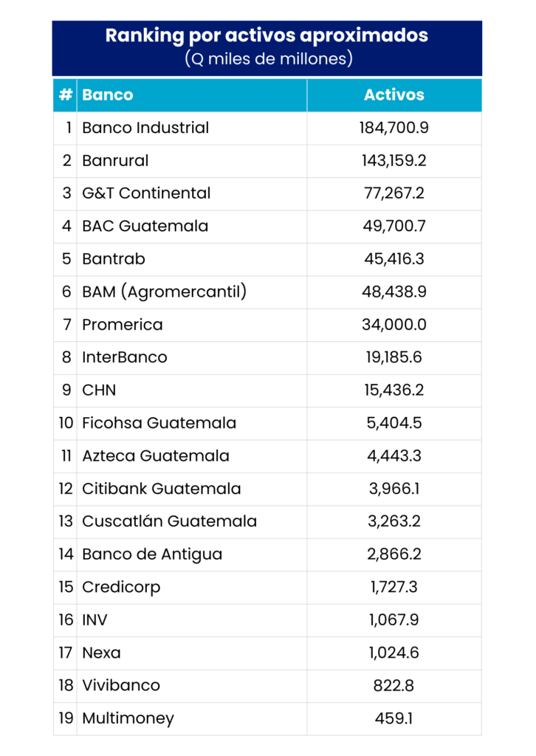The height and width of the screenshot is (756, 536).
Task: Select the InterBanco row name
Action: pyautogui.click(x=125, y=357)
